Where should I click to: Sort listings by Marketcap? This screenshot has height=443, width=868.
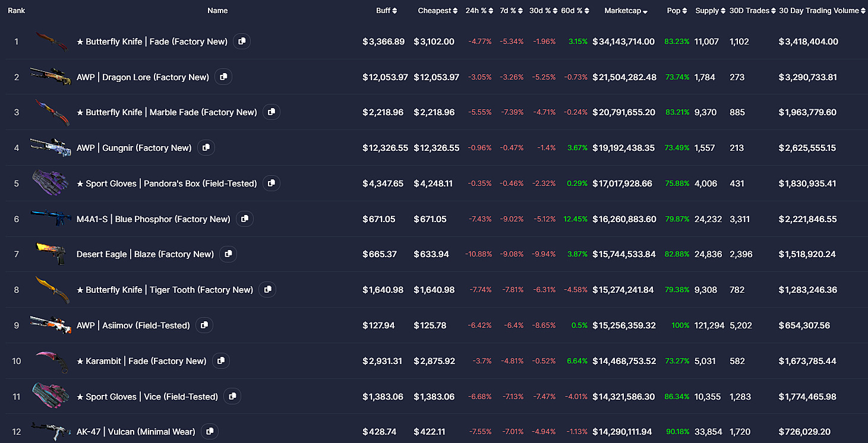(x=626, y=11)
